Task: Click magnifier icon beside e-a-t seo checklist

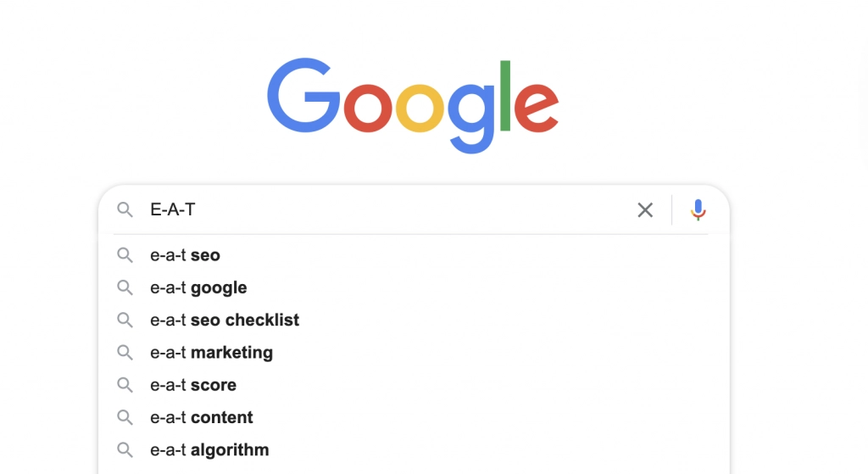Action: pos(125,320)
